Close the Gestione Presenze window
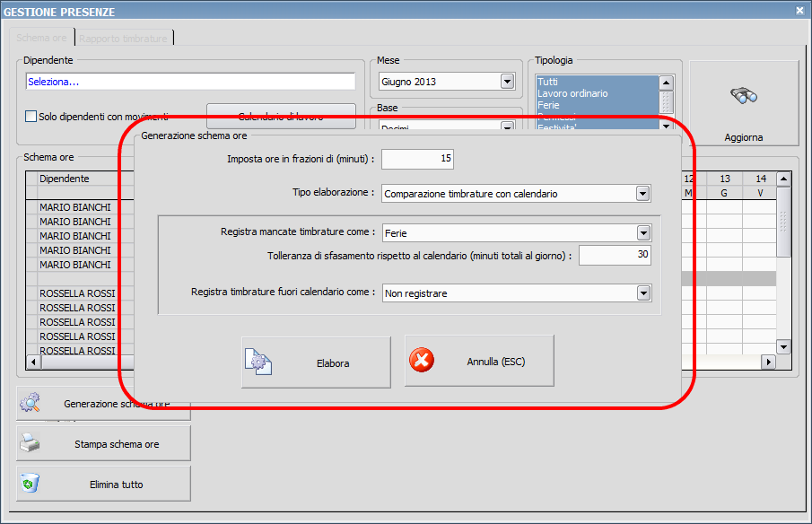The height and width of the screenshot is (524, 812). point(799,11)
